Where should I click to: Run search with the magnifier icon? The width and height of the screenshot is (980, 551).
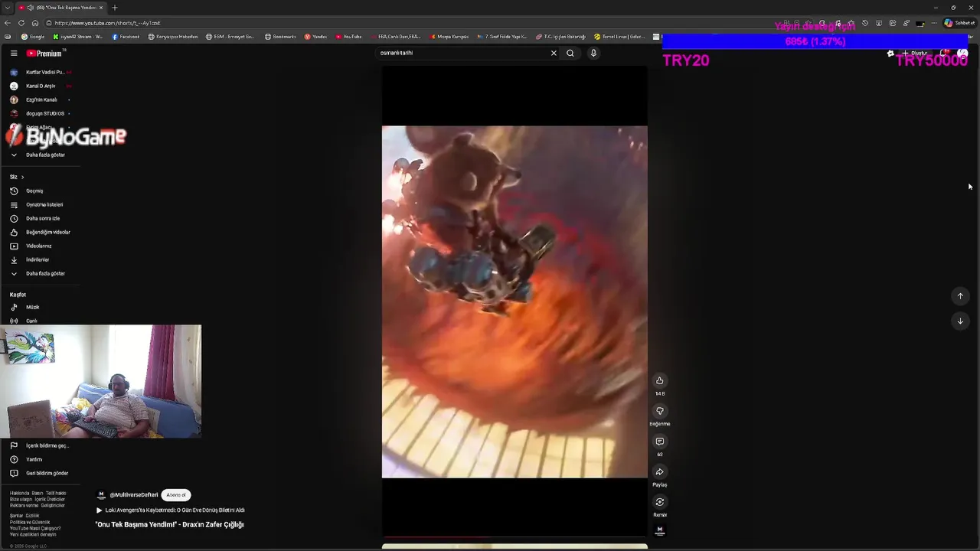(x=570, y=53)
